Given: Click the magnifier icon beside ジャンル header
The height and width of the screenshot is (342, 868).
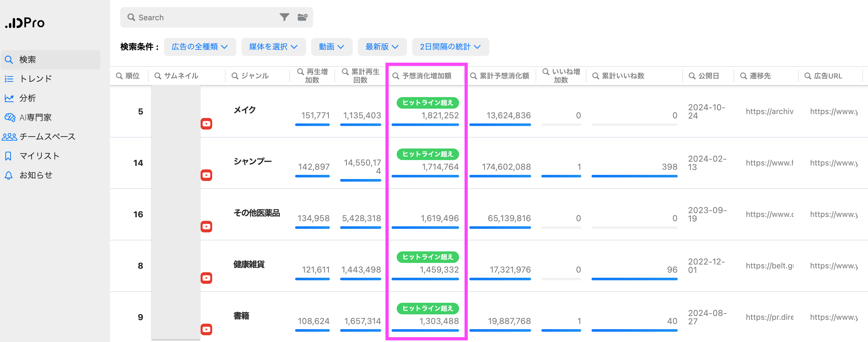Looking at the screenshot, I should tap(235, 76).
